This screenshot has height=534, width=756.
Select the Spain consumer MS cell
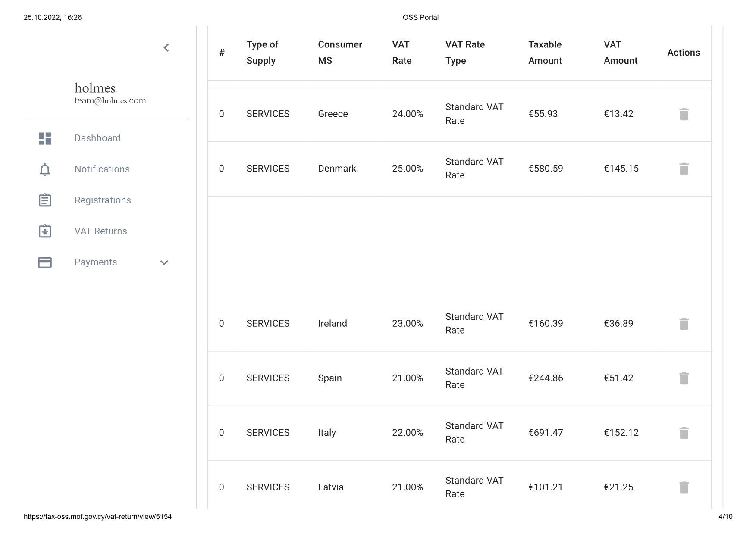click(x=330, y=378)
